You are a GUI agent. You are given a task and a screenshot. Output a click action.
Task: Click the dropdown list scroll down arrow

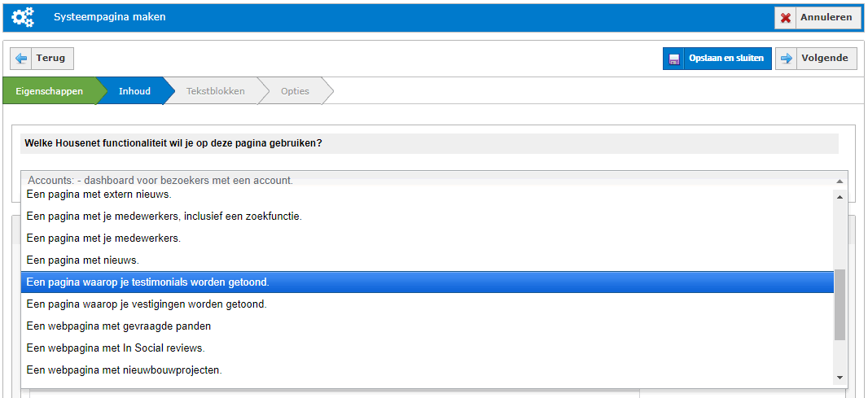840,378
